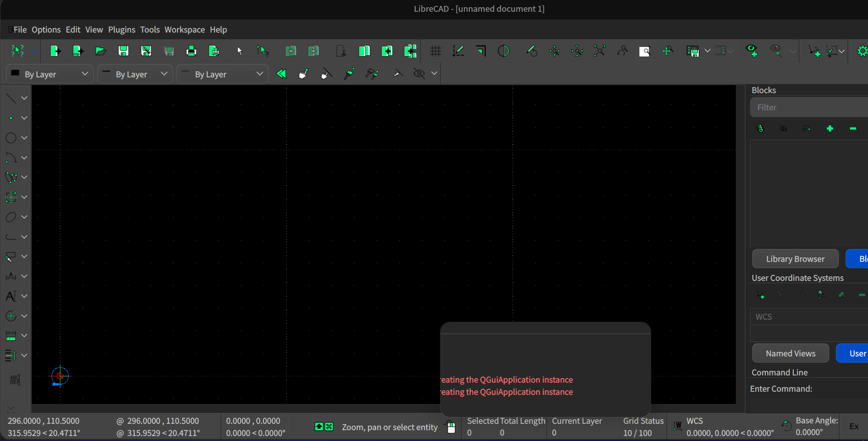Click the Save floppy disk icon
This screenshot has height=441, width=868.
click(x=123, y=51)
